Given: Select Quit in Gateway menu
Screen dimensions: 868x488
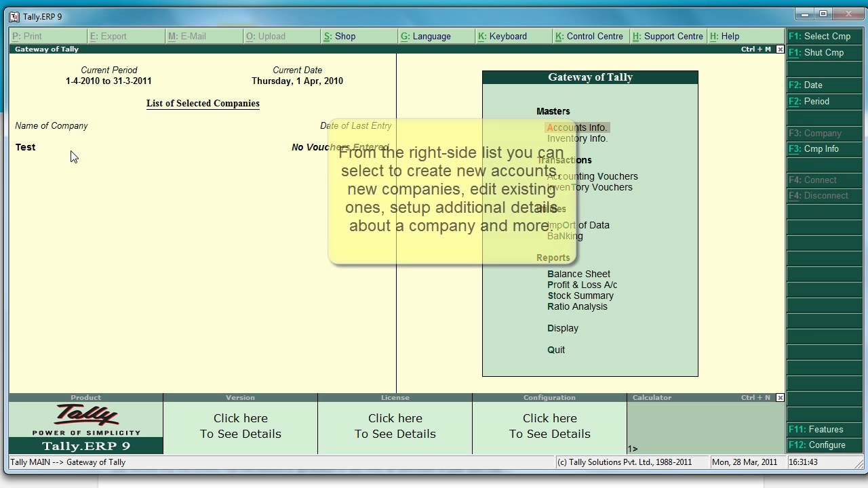Looking at the screenshot, I should 556,350.
